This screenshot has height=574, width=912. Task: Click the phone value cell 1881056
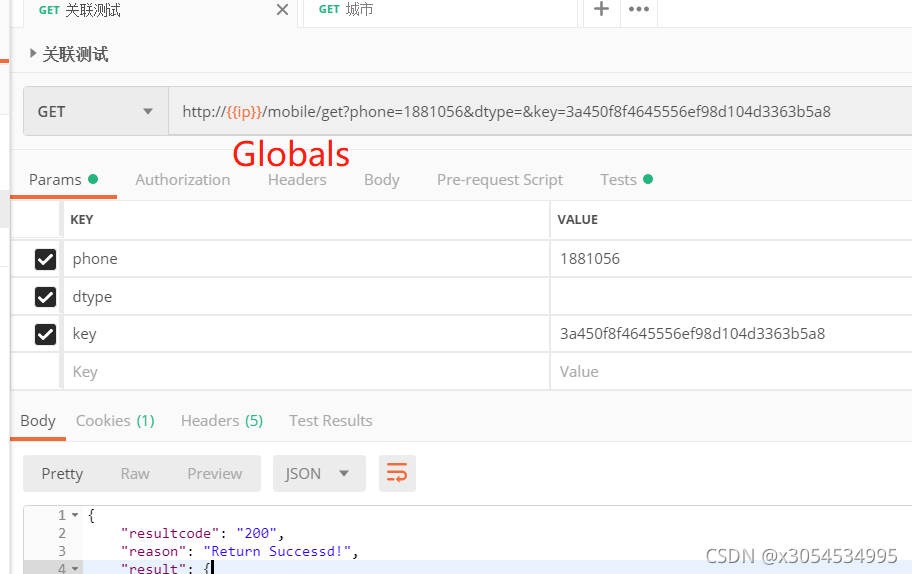(731, 259)
